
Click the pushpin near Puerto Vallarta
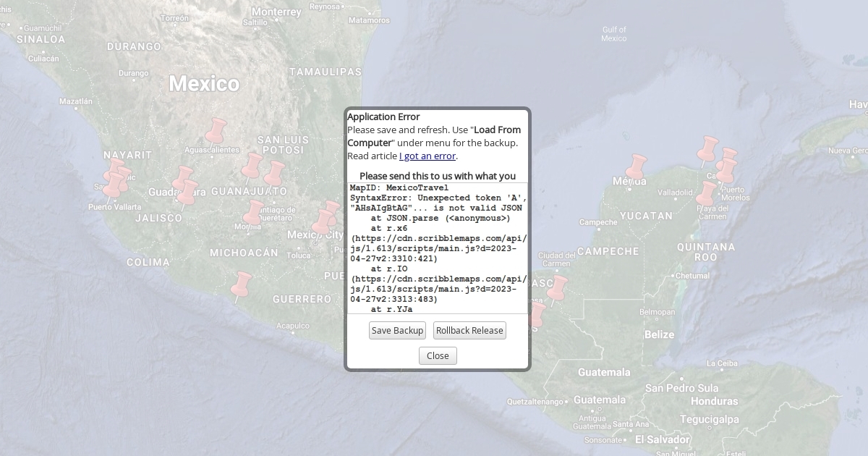click(x=112, y=187)
